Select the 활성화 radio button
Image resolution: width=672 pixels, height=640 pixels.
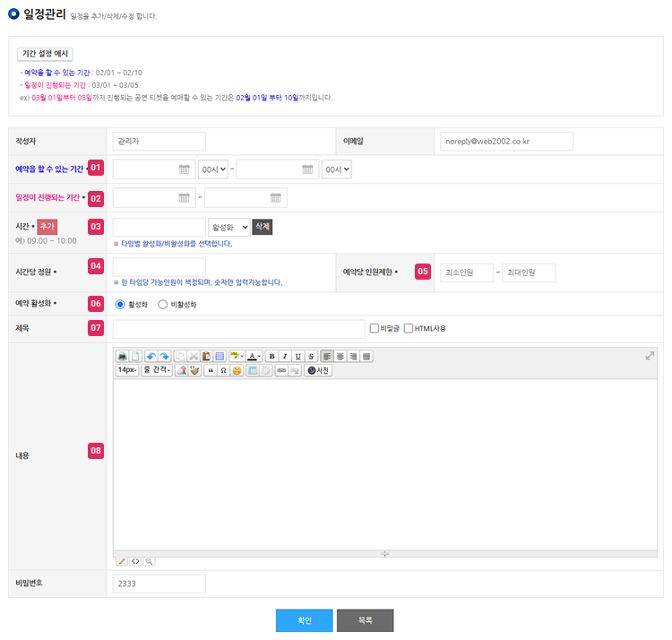pos(120,305)
